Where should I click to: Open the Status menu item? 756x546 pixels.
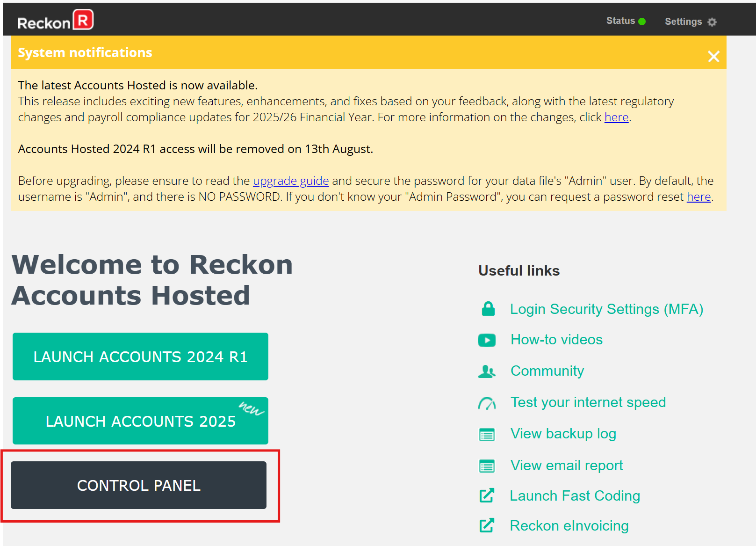pos(626,21)
